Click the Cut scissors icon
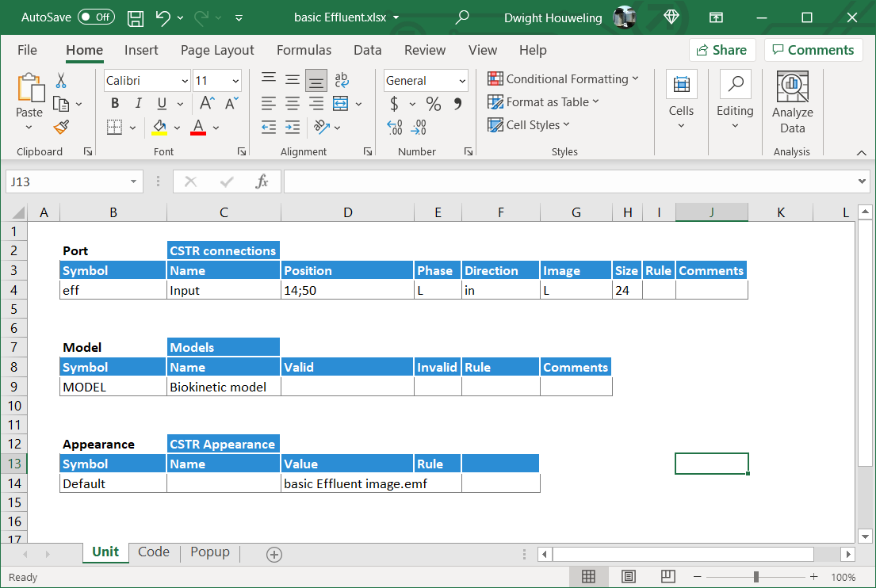The height and width of the screenshot is (588, 876). click(x=61, y=81)
